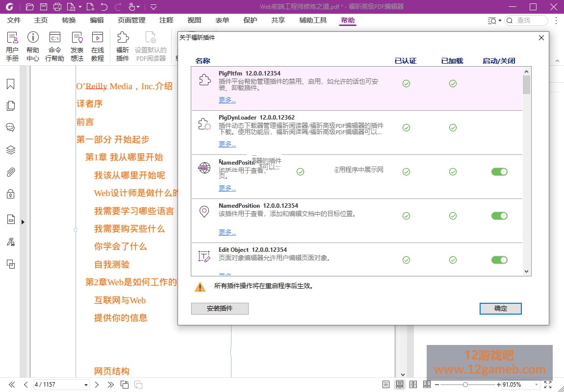Click the Redo arrow icon
This screenshot has height=392, width=564.
(x=118, y=6)
